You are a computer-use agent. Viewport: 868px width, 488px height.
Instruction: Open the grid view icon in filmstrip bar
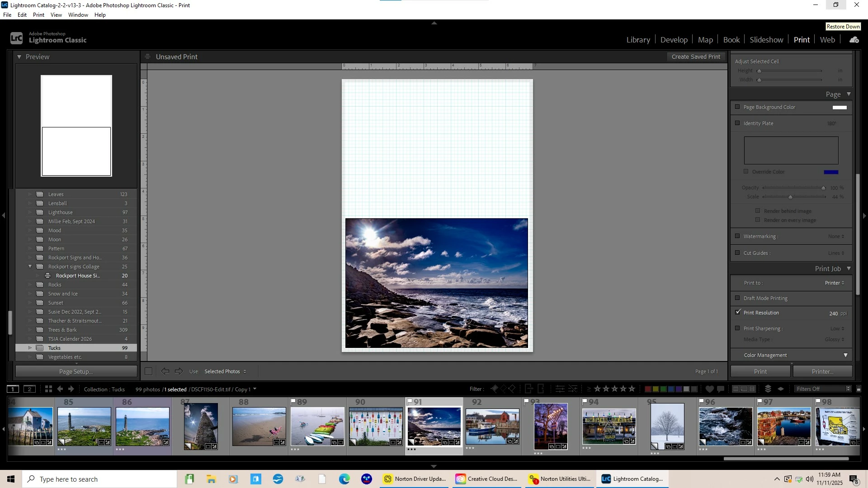click(48, 389)
